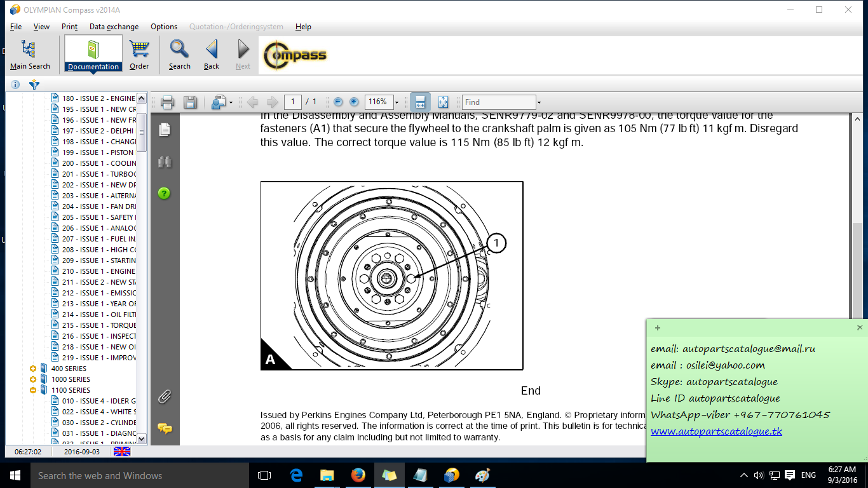Open the Order shopping cart
The image size is (868, 488).
point(139,55)
